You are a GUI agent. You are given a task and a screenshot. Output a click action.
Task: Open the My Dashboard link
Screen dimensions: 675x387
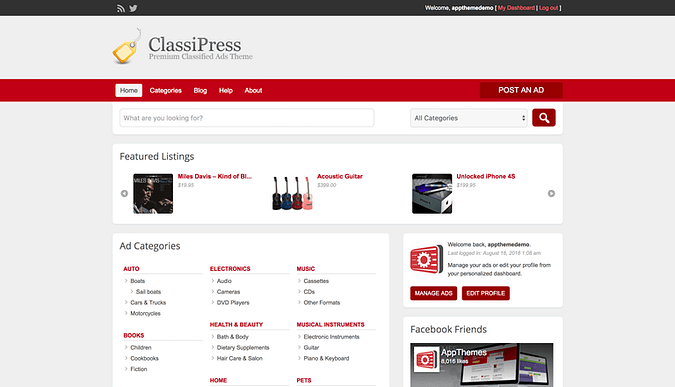[x=516, y=8]
